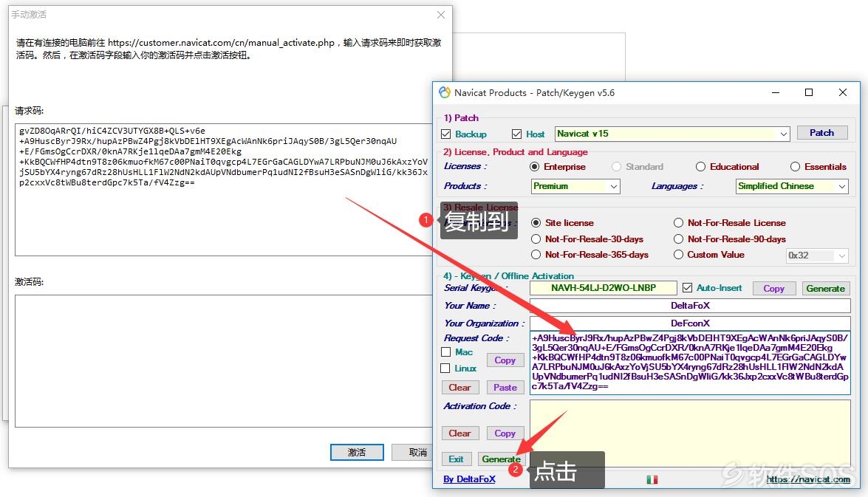Click the '激活码:' label in activation dialog

[x=30, y=281]
